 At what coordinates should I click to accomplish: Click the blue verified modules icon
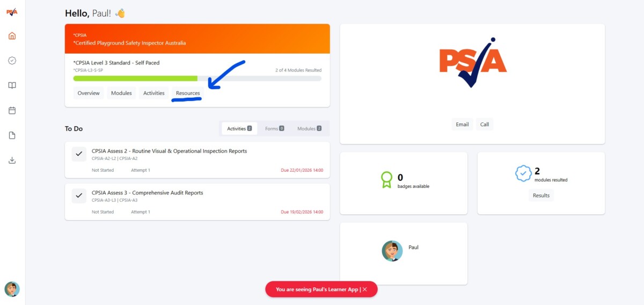click(x=523, y=173)
